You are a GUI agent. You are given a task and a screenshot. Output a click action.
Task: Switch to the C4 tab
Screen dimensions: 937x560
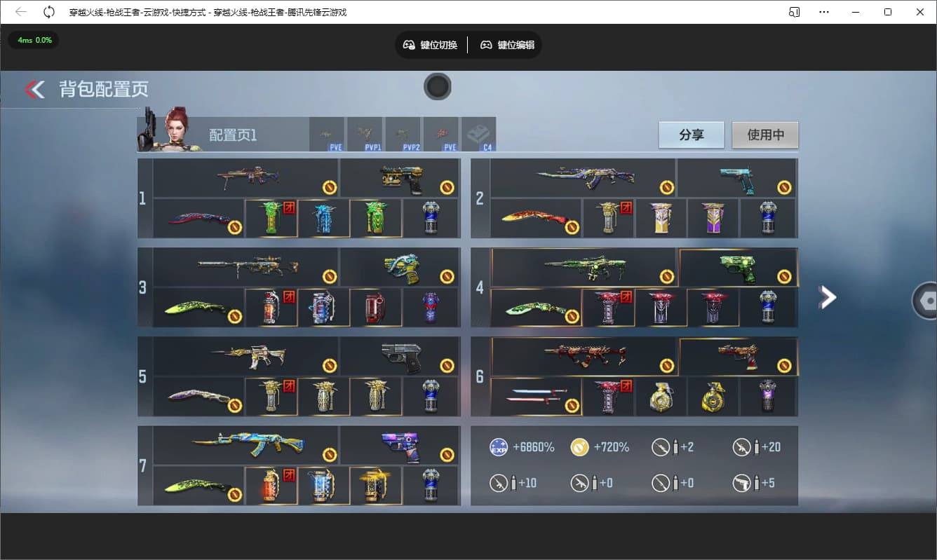click(x=480, y=133)
